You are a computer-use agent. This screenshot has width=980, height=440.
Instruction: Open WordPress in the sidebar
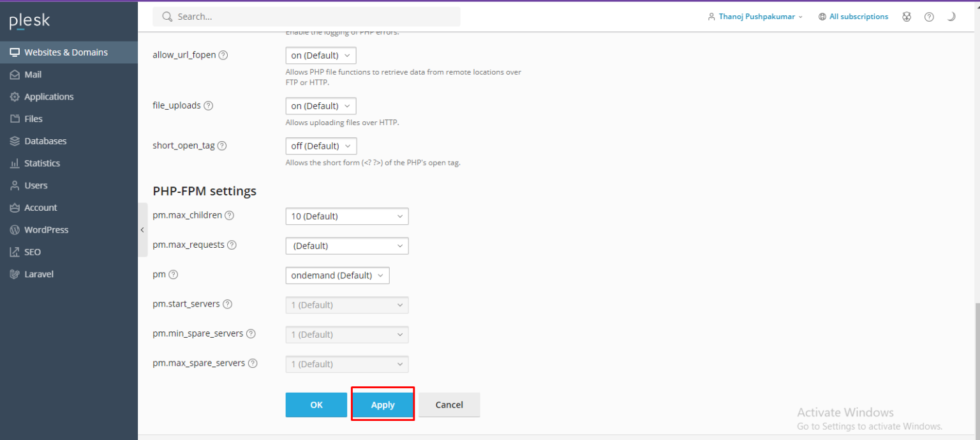click(46, 230)
